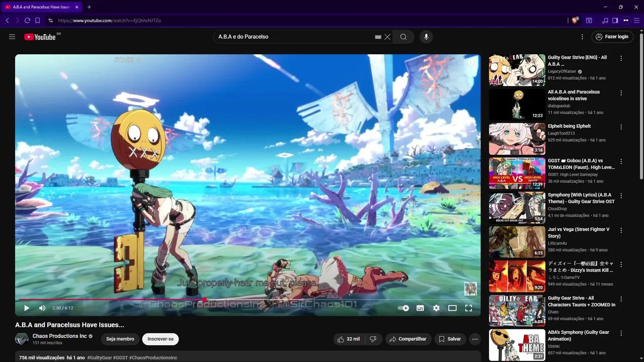The image size is (644, 362).
Task: Open options for Juri vs Vega video
Action: [621, 230]
